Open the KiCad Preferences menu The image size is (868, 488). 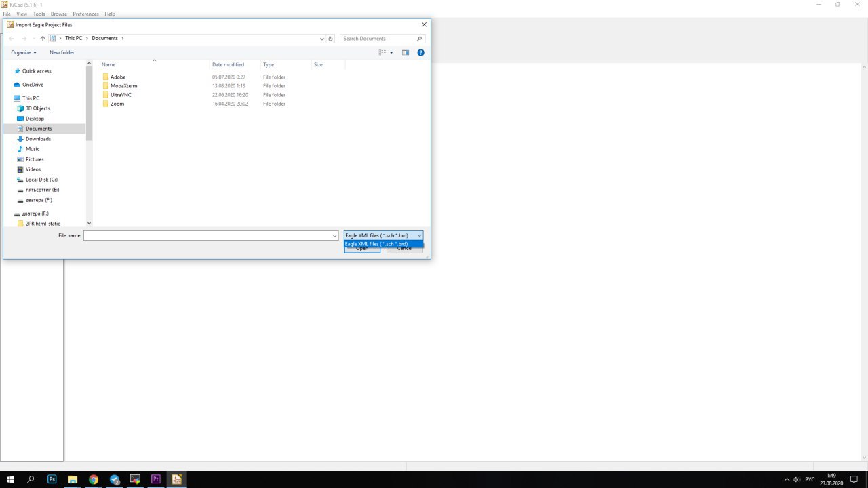(86, 14)
